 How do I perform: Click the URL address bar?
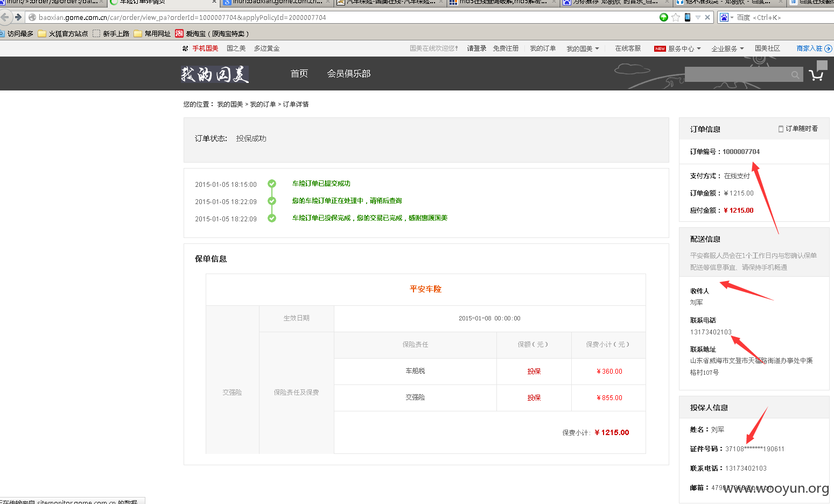(345, 17)
